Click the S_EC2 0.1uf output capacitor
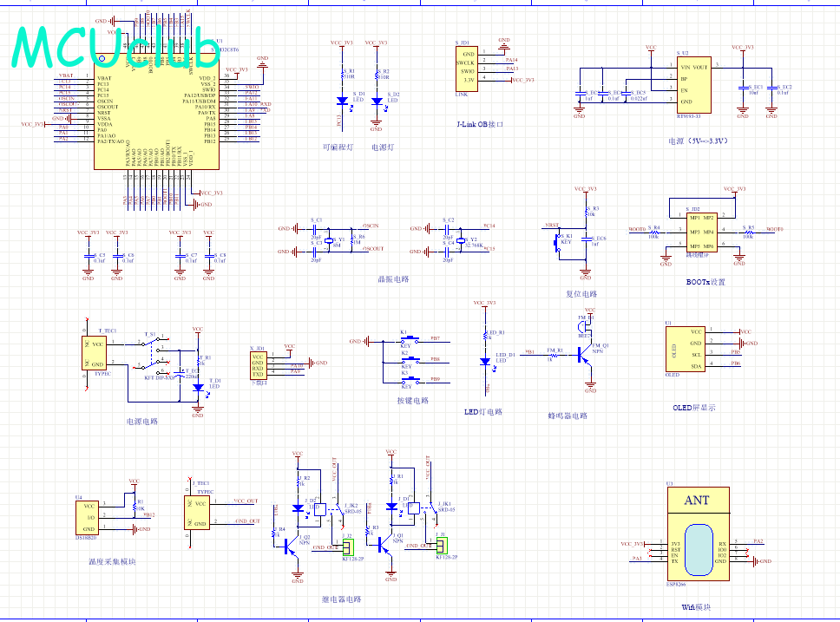840x622 pixels. tap(771, 88)
